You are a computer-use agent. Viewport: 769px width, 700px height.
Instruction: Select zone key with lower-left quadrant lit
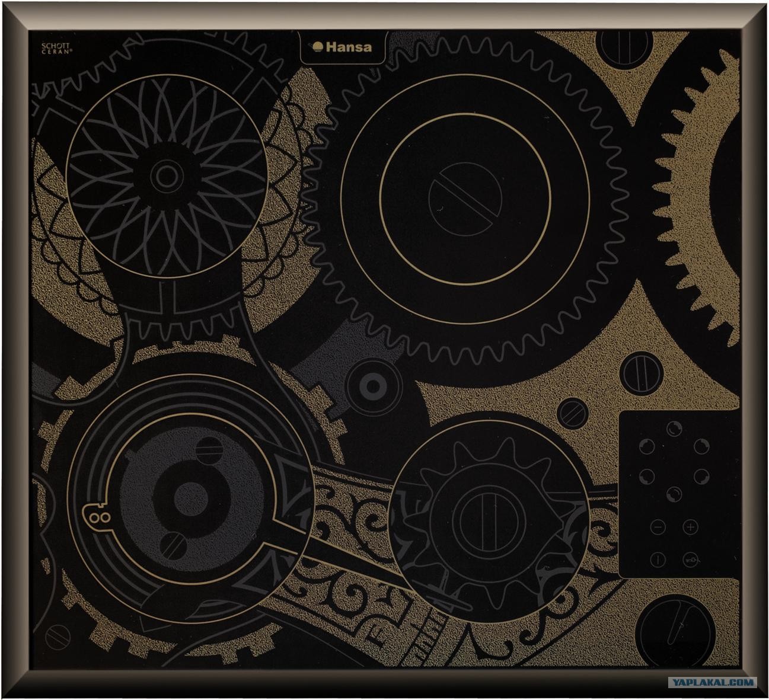[x=647, y=477]
